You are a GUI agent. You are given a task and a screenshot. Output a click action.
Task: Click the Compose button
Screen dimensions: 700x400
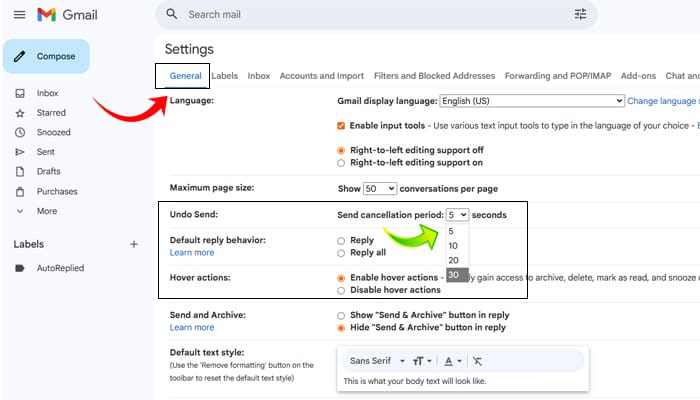tap(46, 56)
